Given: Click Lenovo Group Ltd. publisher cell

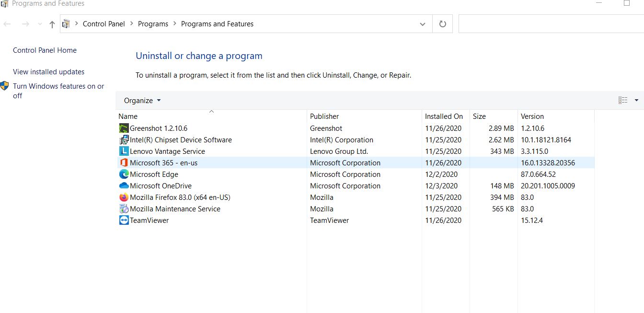Looking at the screenshot, I should click(339, 151).
